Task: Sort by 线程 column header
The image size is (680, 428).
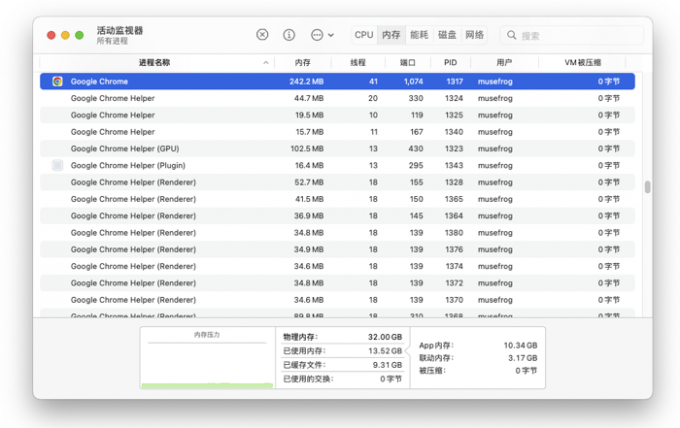Action: (358, 62)
